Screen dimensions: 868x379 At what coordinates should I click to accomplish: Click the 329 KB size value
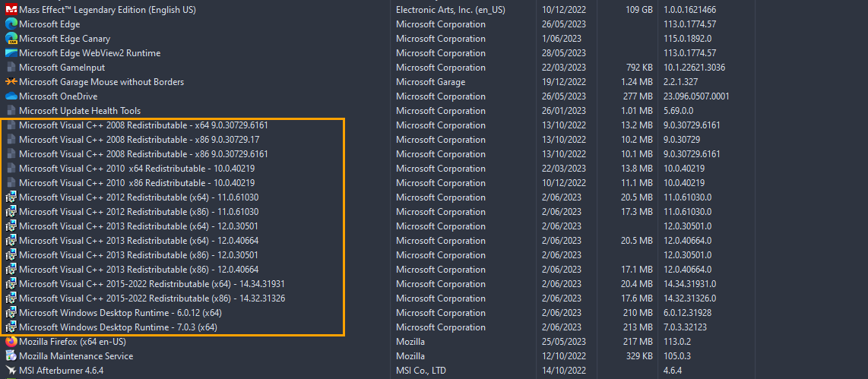[x=638, y=355]
